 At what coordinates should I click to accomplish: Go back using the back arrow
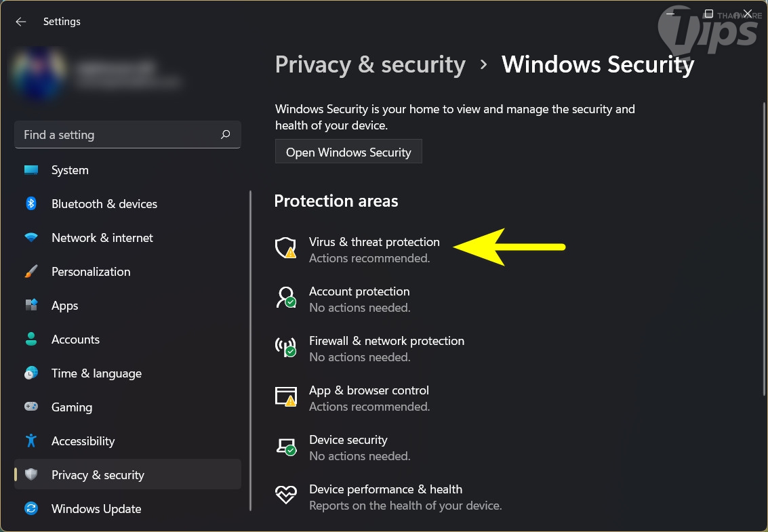[x=21, y=22]
